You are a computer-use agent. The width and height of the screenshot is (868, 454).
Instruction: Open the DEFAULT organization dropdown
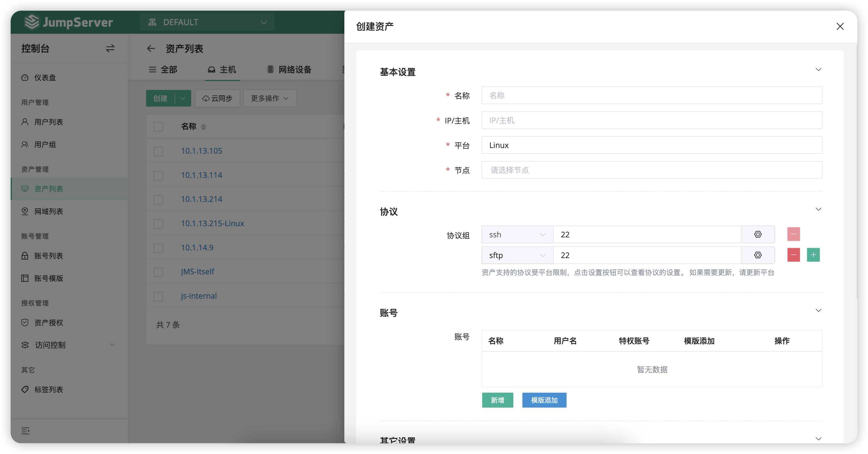[206, 22]
